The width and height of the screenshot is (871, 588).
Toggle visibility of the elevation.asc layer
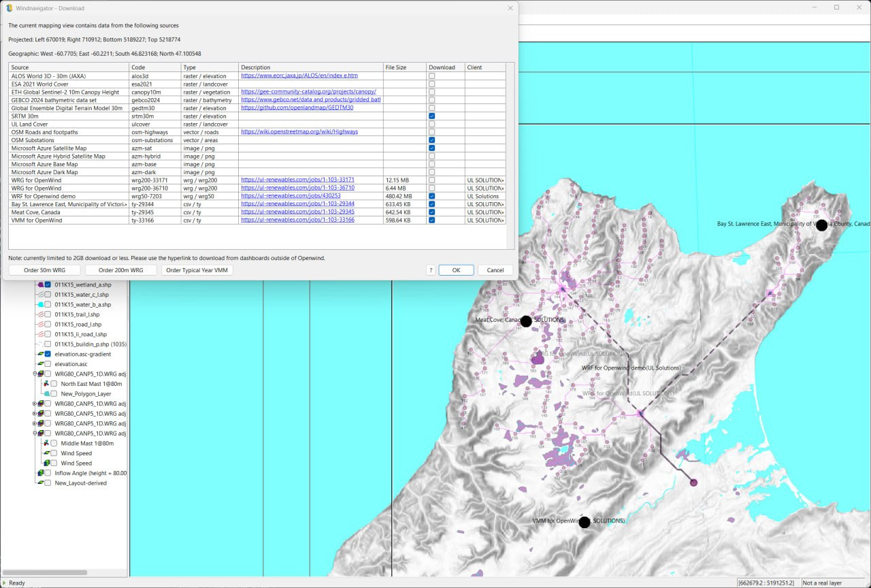[x=46, y=363]
